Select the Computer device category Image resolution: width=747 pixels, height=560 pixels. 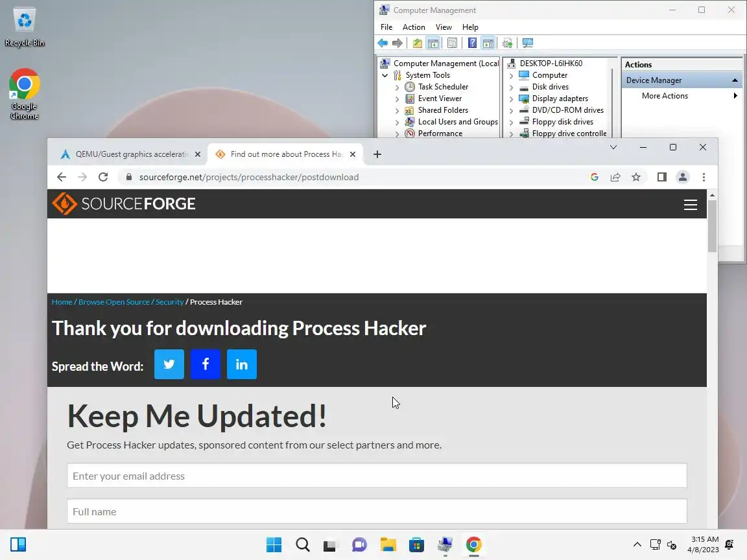click(x=549, y=75)
